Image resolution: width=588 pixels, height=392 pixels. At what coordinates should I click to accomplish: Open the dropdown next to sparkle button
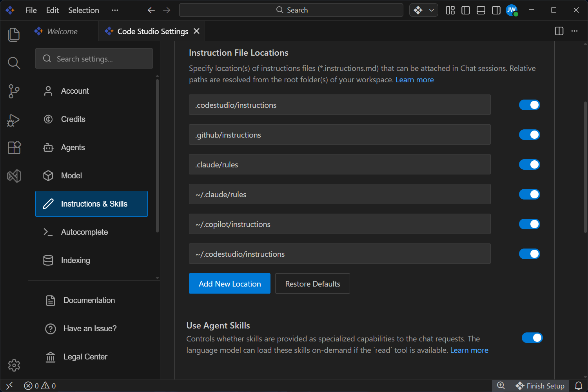point(432,10)
